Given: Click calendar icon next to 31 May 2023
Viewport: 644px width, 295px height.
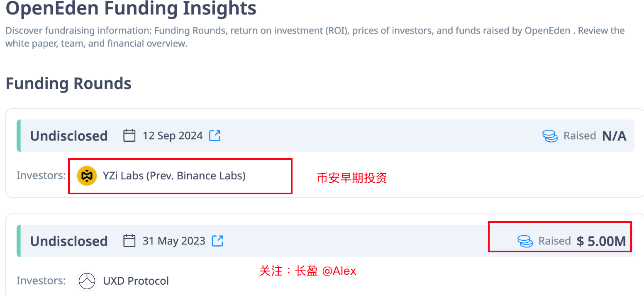Looking at the screenshot, I should point(129,241).
